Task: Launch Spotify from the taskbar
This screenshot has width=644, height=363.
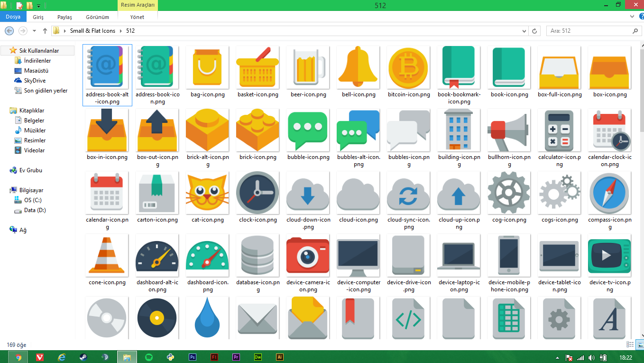Action: point(148,357)
